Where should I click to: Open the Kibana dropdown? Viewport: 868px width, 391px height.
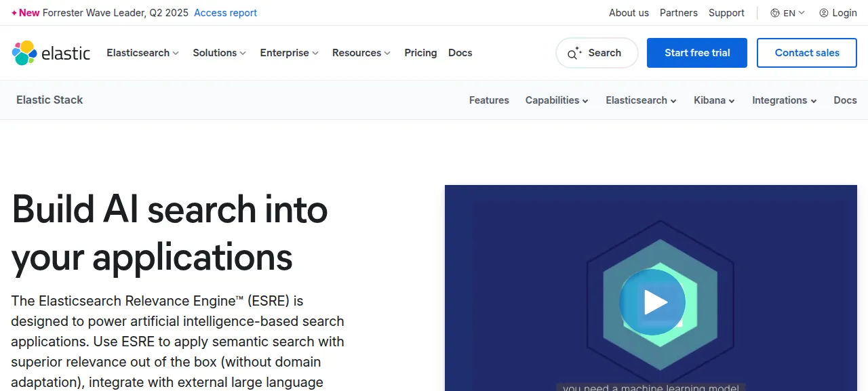click(714, 100)
